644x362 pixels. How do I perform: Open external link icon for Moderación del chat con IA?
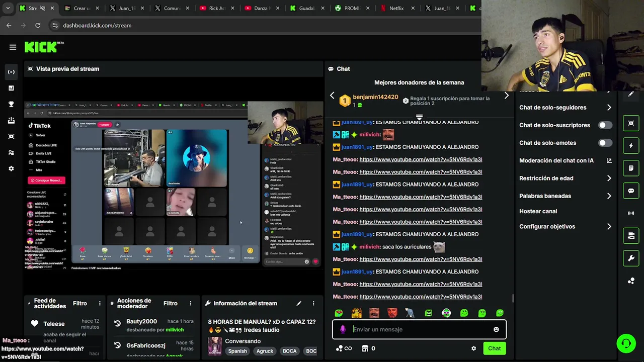(609, 160)
